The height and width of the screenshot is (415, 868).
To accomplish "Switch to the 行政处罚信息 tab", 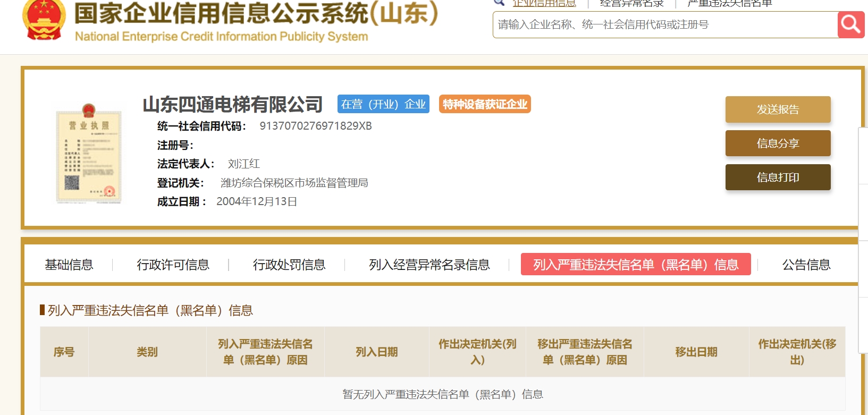I will click(x=289, y=265).
